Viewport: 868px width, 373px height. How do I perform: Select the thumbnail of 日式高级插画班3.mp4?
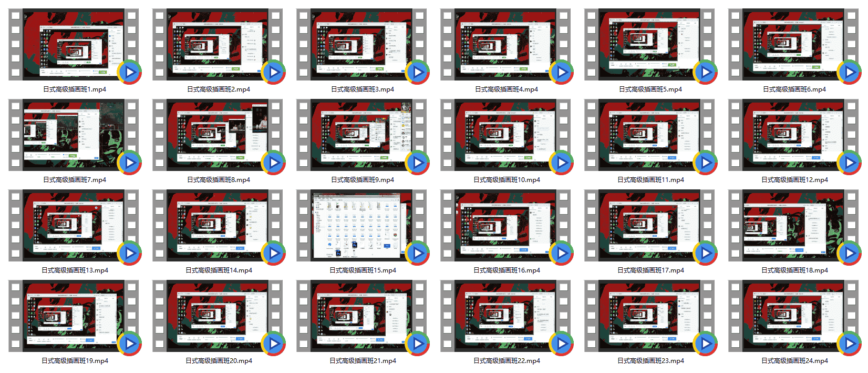click(x=362, y=44)
